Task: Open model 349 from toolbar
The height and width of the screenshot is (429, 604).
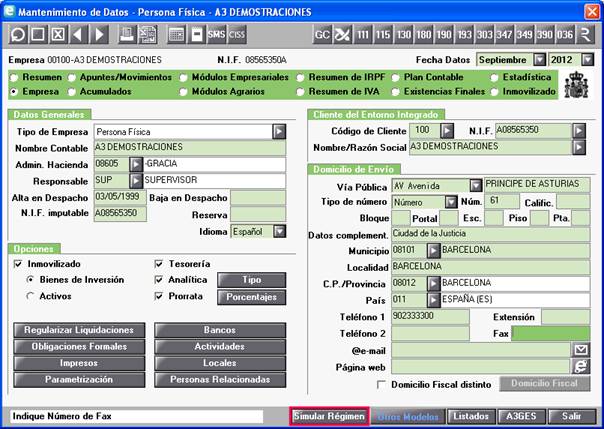Action: tap(524, 35)
